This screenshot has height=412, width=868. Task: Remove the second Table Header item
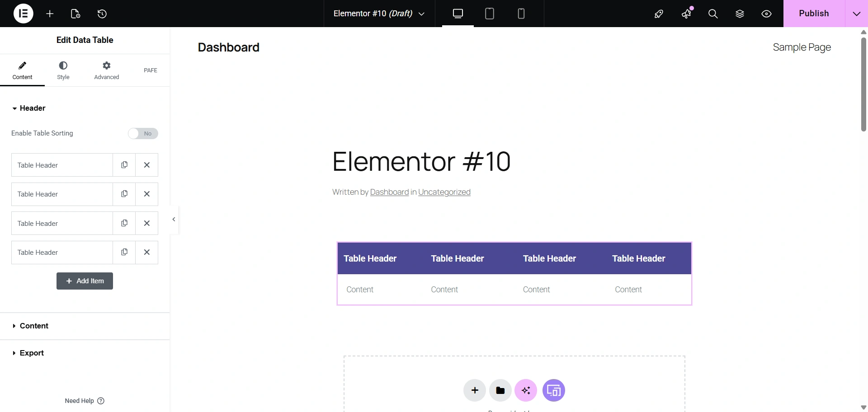(147, 194)
